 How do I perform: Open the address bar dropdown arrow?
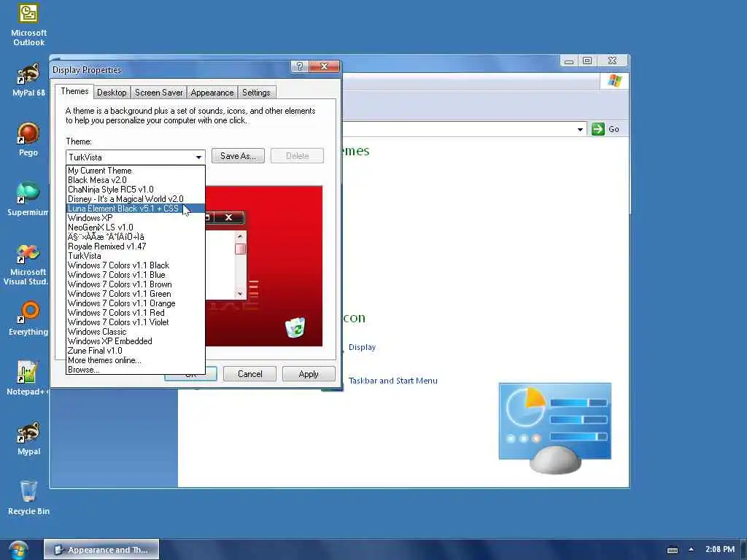[x=580, y=129]
